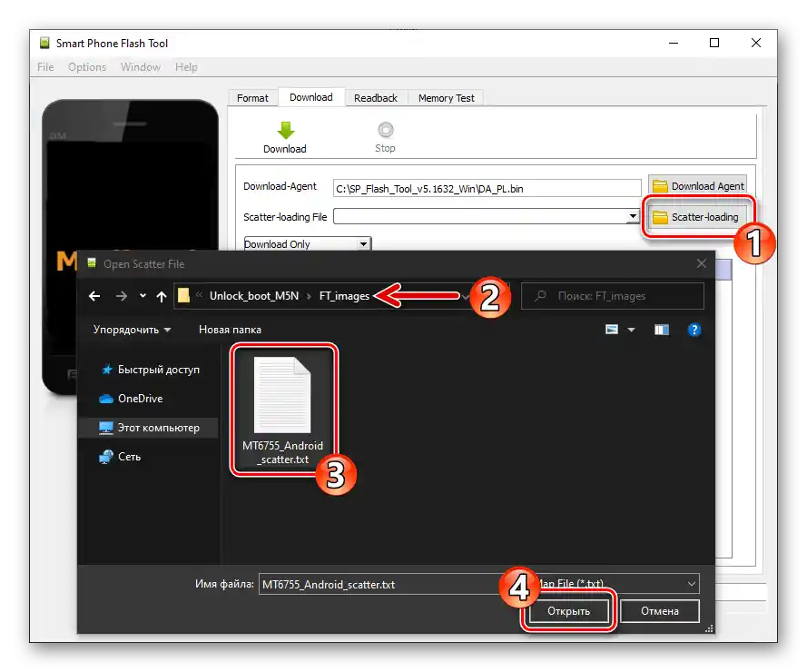Open the Options menu
This screenshot has height=672, width=807.
[87, 67]
